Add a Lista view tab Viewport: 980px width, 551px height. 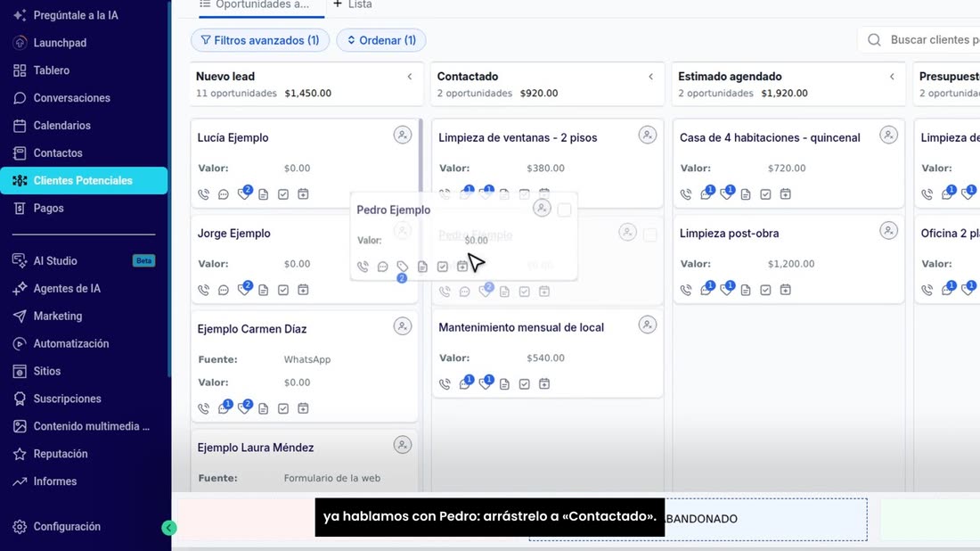pyautogui.click(x=353, y=5)
